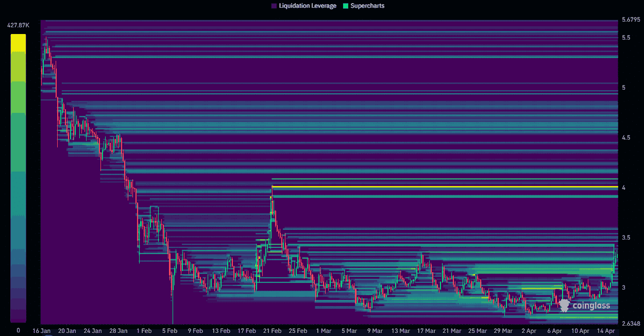Click the 29 Mar date label
This screenshot has width=644, height=336.
tap(503, 331)
